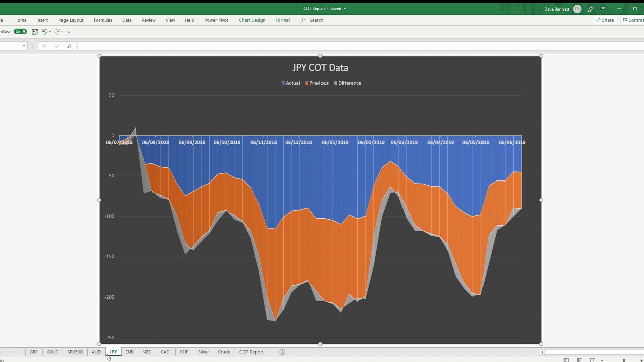
Task: Open the Formulas ribbon tab
Action: pos(103,20)
